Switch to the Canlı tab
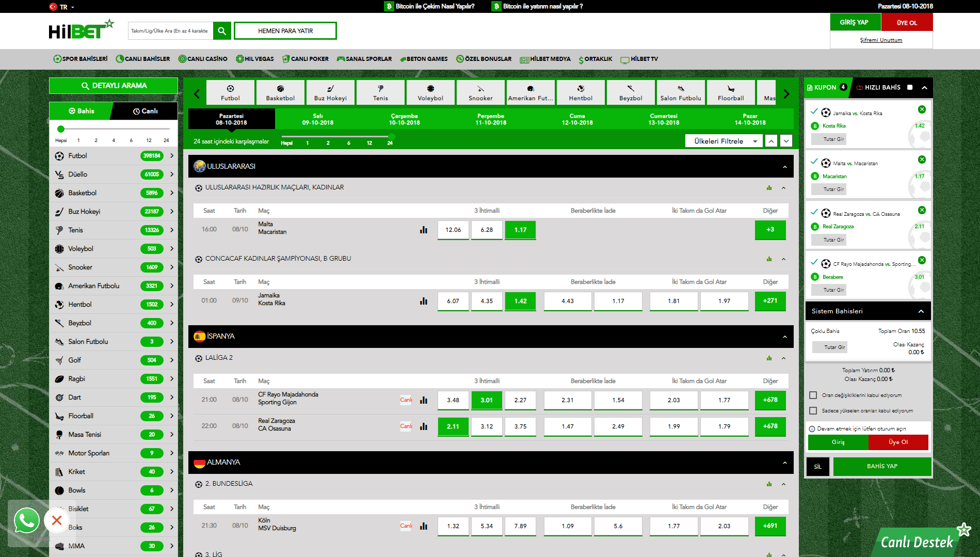The height and width of the screenshot is (557, 980). tap(145, 111)
